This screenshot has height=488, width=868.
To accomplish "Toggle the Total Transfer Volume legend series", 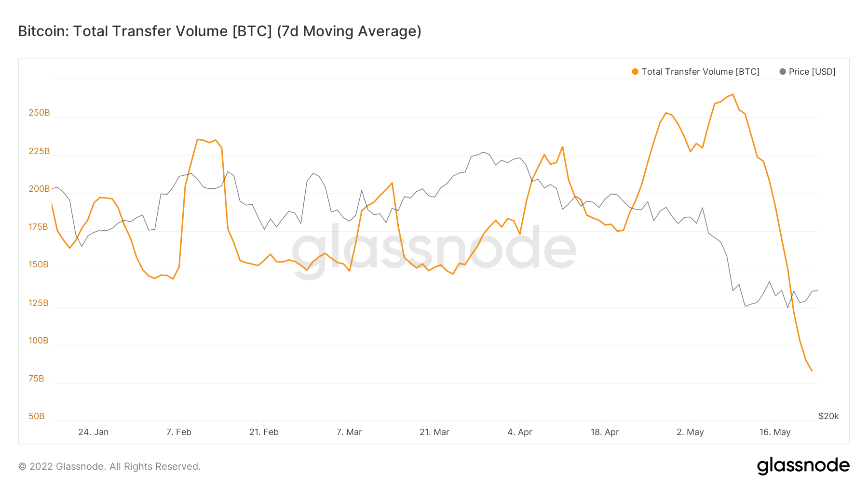I will [700, 72].
